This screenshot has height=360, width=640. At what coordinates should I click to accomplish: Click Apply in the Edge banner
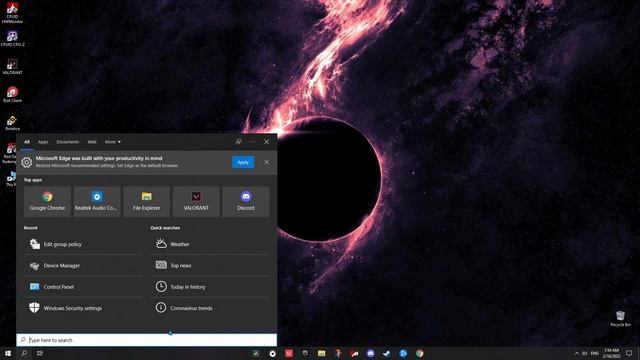tap(243, 162)
